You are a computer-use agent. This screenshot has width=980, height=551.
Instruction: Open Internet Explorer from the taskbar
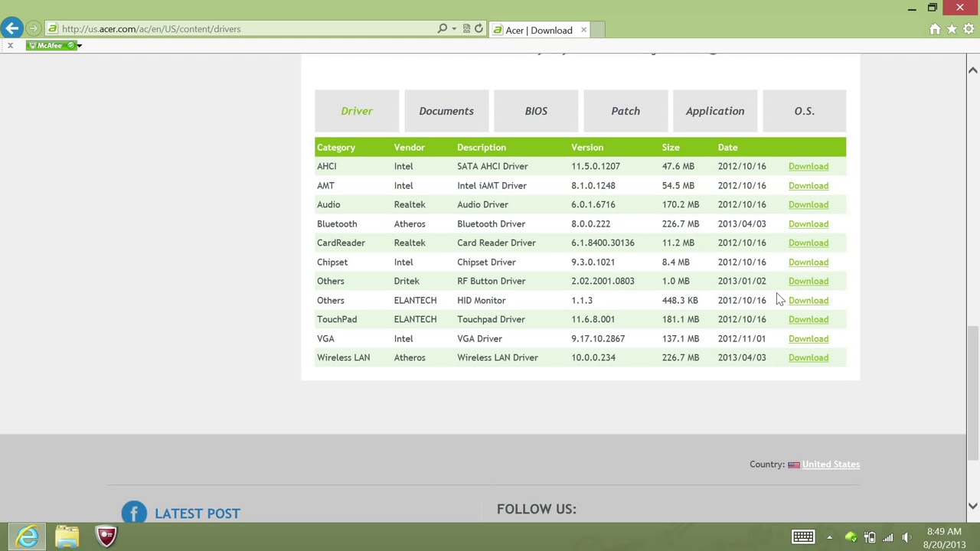tap(28, 536)
